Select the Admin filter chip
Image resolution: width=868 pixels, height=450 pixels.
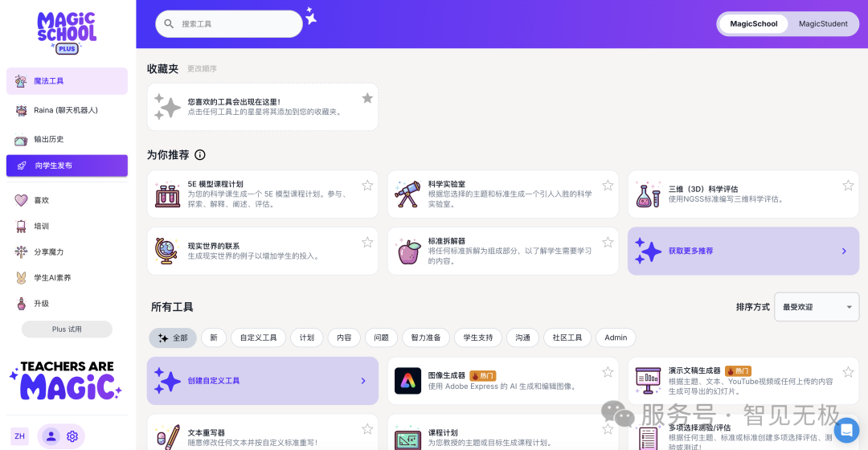click(x=616, y=337)
